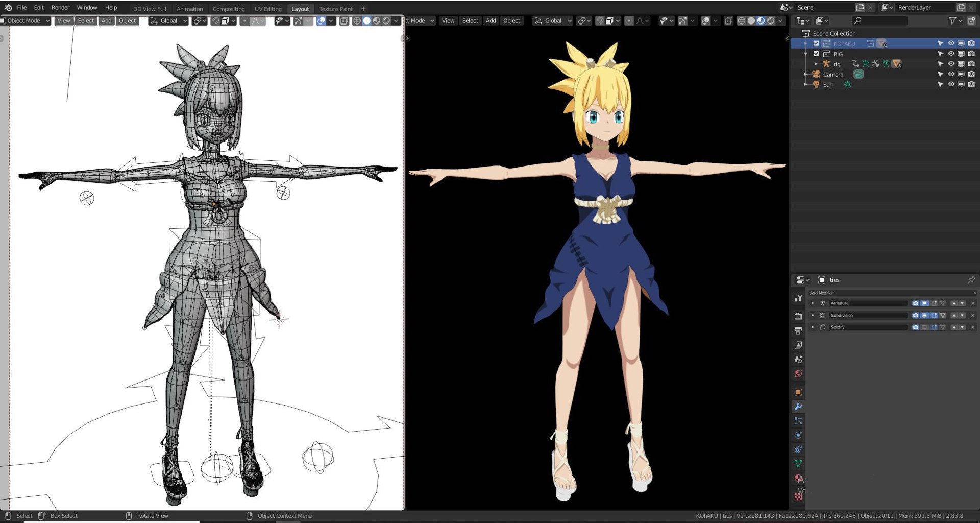Move the Armature modifier down

tap(963, 303)
